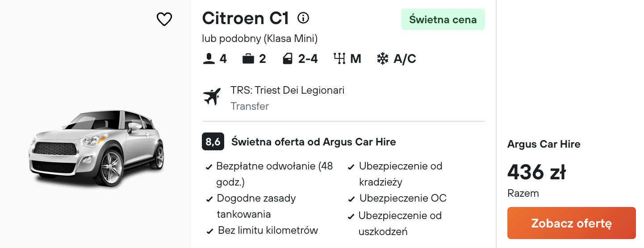Click the manual transmission icon

tap(340, 59)
